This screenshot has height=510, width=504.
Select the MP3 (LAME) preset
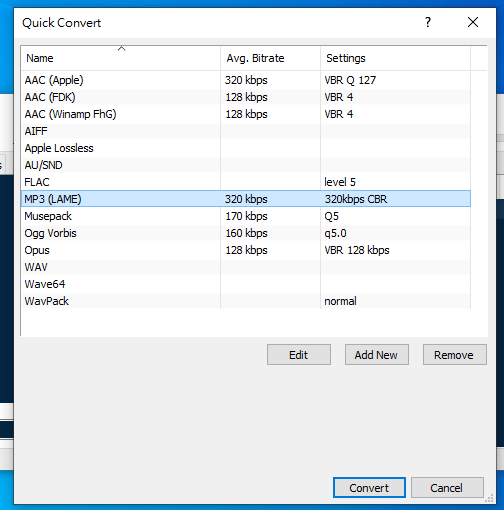coord(246,199)
